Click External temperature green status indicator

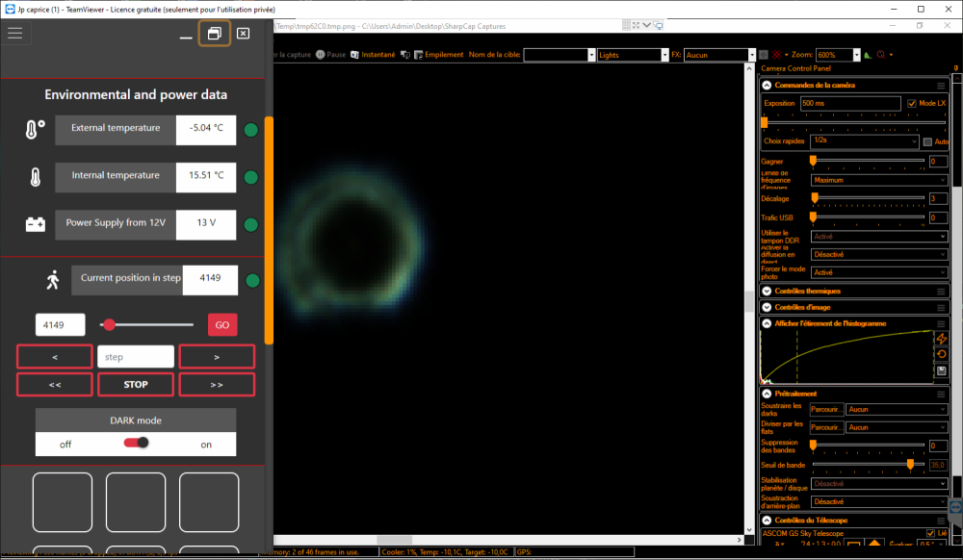(x=250, y=130)
